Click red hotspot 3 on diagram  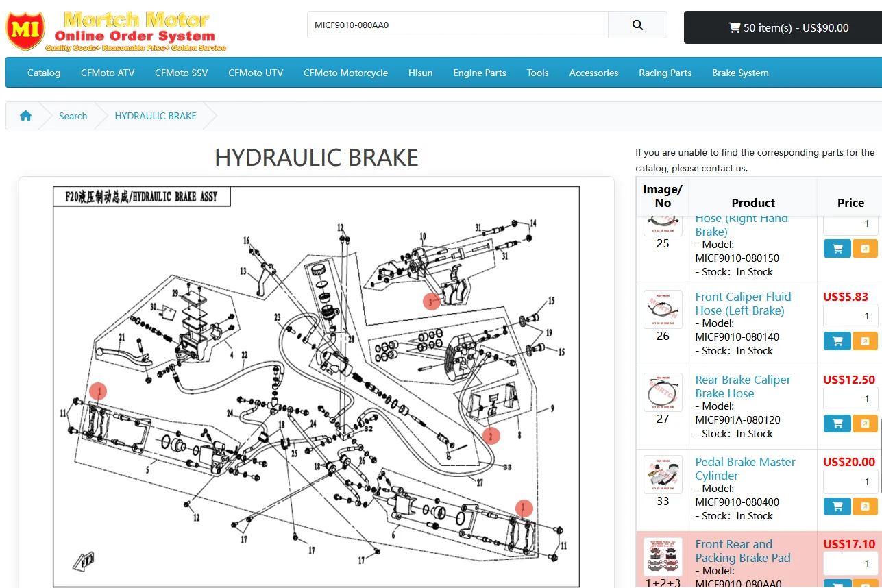431,302
